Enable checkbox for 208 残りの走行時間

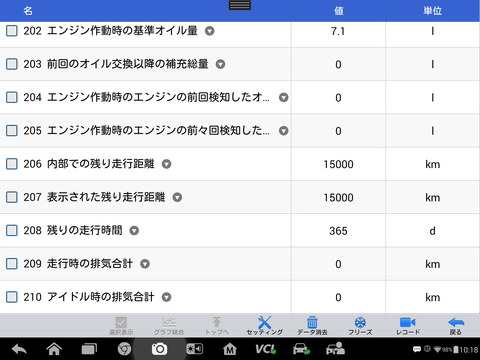click(x=12, y=231)
